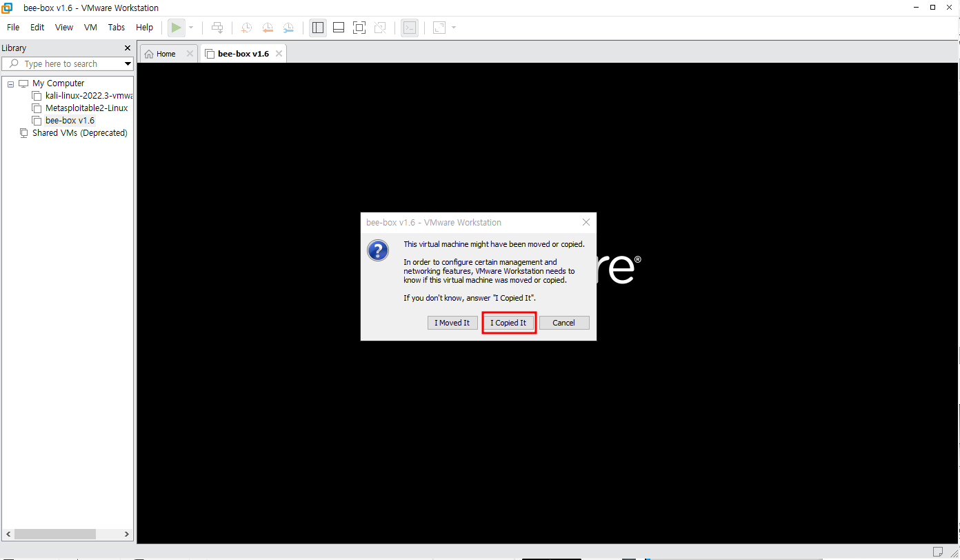Click the Library scrollbar left arrow
The image size is (960, 560).
click(8, 534)
